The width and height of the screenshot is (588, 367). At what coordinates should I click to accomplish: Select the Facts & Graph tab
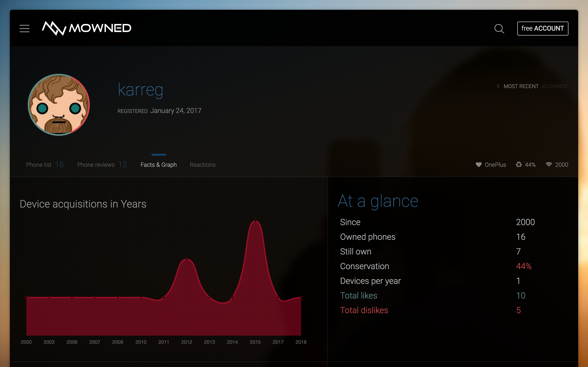pos(158,165)
